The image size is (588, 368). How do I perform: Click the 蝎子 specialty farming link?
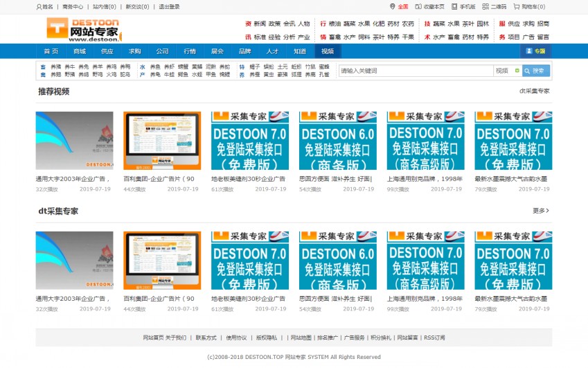tap(255, 67)
